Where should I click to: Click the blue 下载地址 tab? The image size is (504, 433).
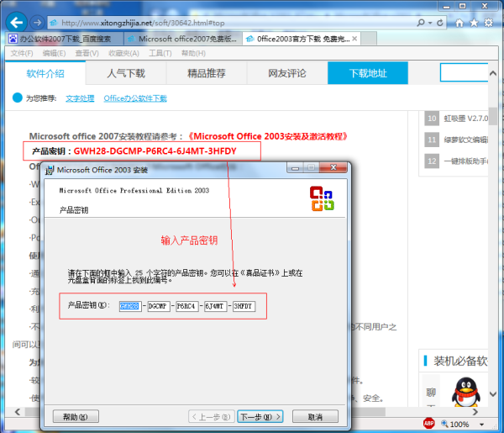coord(368,73)
